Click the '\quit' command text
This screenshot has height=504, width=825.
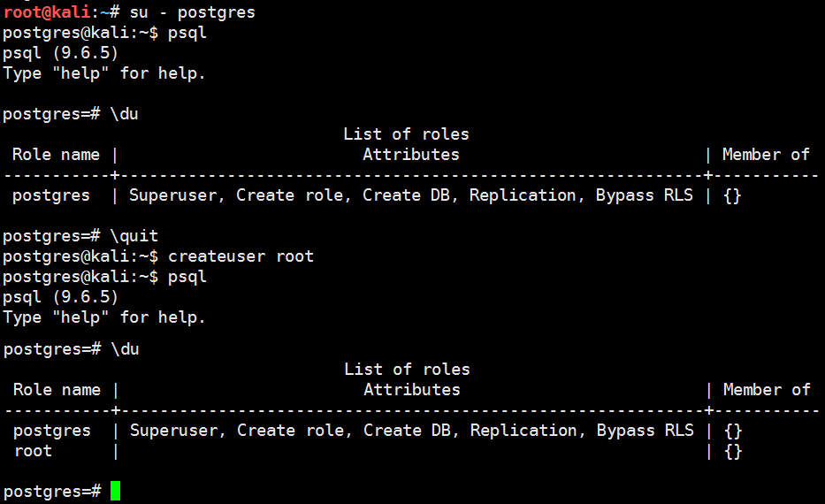pos(134,236)
